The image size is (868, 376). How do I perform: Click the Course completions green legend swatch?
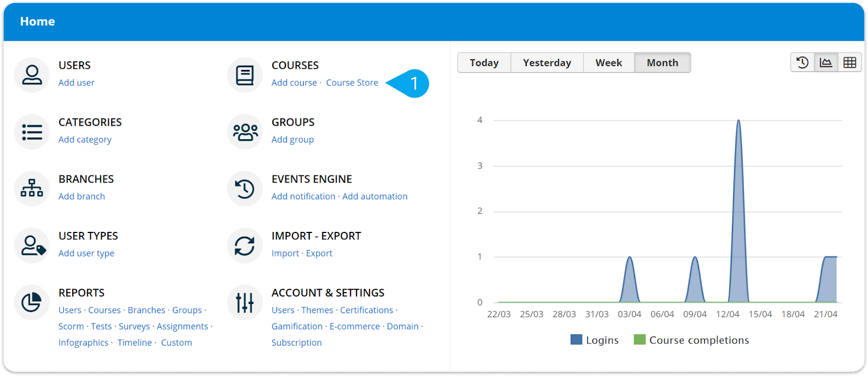[x=640, y=340]
